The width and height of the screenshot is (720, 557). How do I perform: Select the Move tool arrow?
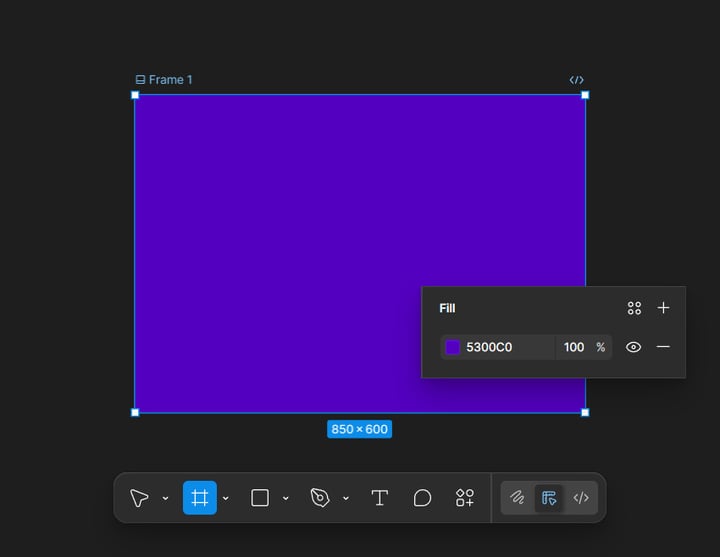click(x=139, y=498)
